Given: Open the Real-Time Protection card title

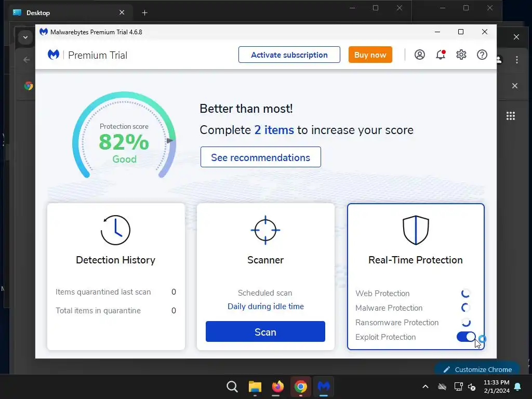Looking at the screenshot, I should click(416, 260).
